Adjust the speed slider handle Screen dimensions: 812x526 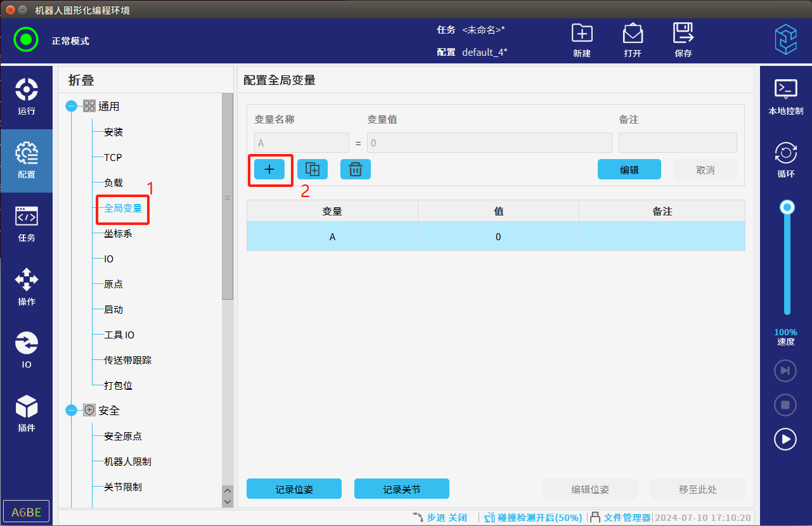pyautogui.click(x=787, y=207)
